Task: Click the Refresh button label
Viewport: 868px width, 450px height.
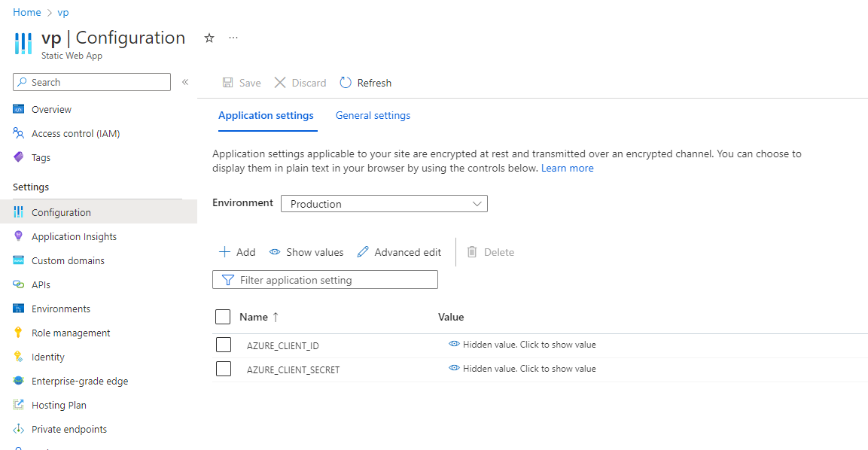Action: click(x=374, y=83)
